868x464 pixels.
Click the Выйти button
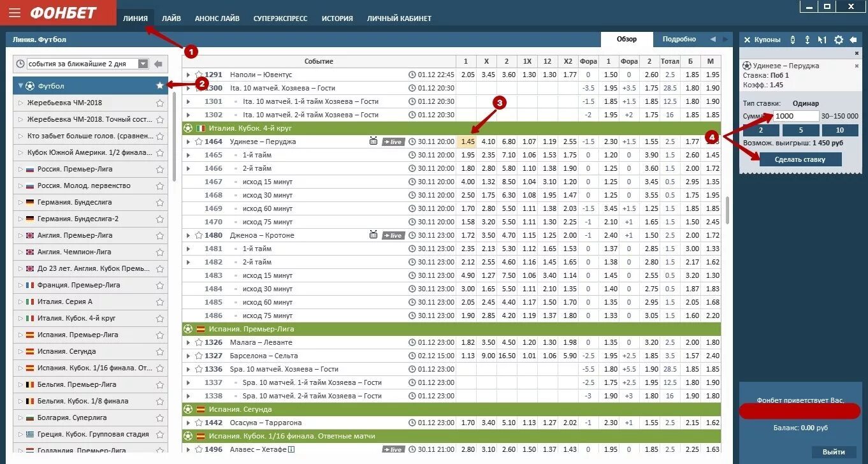click(x=834, y=452)
